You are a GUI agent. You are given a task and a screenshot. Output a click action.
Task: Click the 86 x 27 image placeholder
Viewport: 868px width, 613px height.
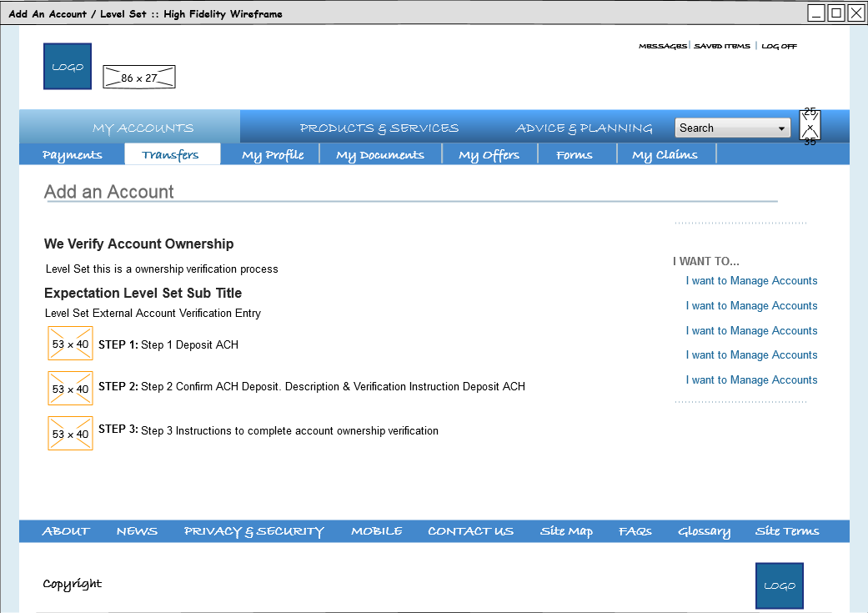pos(139,78)
